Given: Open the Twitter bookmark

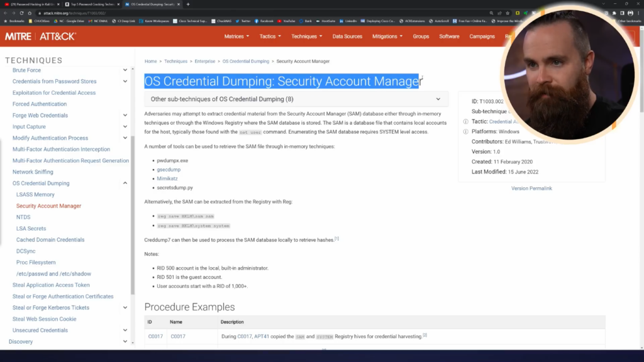Looking at the screenshot, I should pos(243,21).
